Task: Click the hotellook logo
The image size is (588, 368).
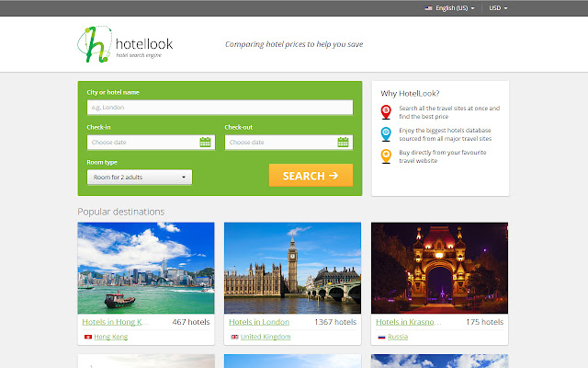Action: 125,44
